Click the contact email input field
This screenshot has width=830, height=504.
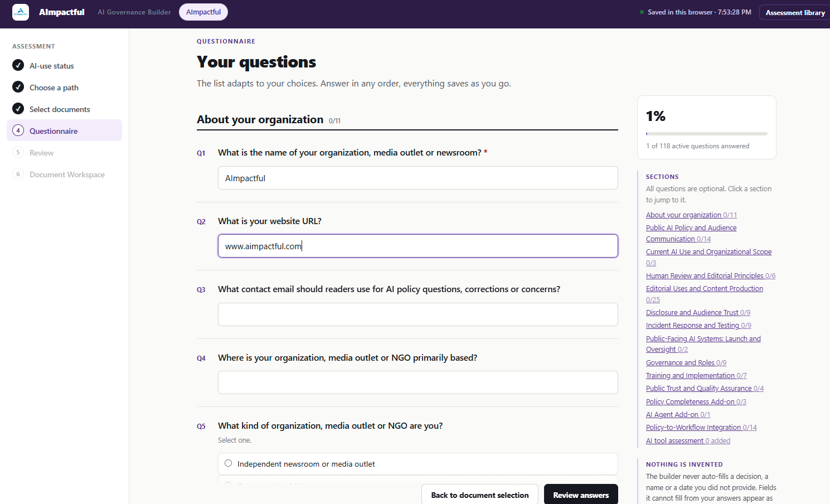pos(418,314)
